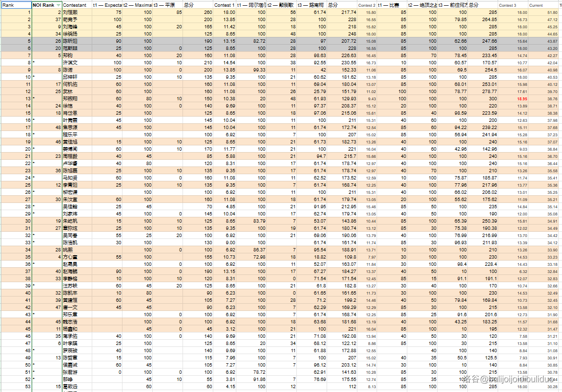Click the t1 — 比赛 column header
562x392 pixels.
391,5
